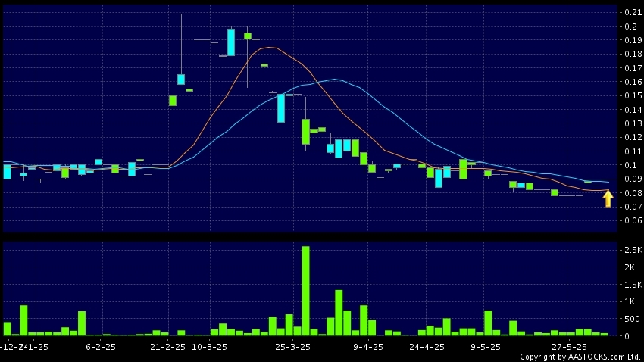Screen dimensions: 644x362
Task: Select the 25-3-25 date label
Action: [292, 347]
